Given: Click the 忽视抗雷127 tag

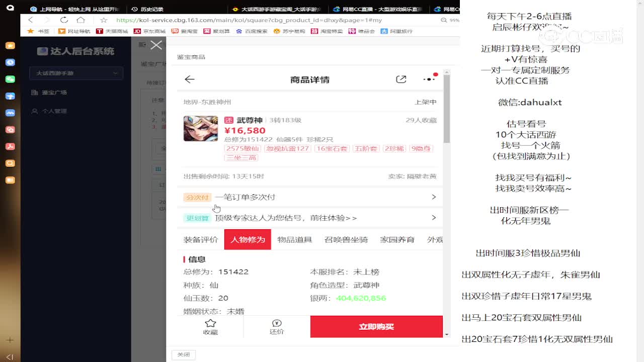Looking at the screenshot, I should click(x=287, y=148).
